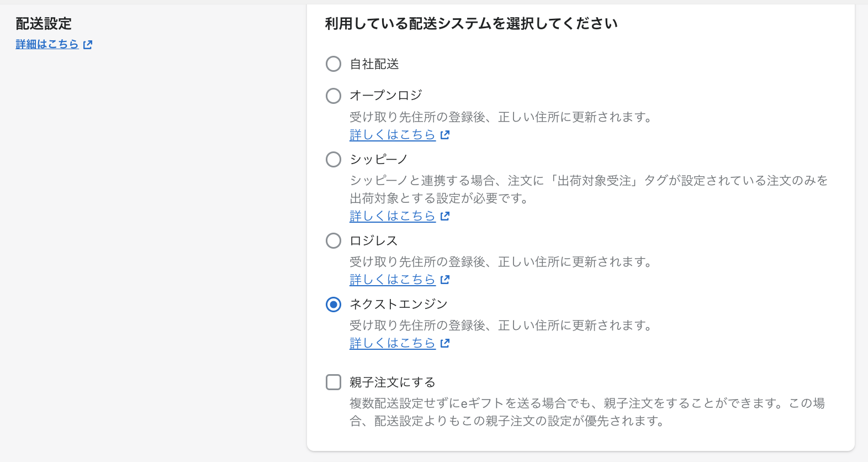Click external-link icon under オープンロジ description
868x462 pixels.
pos(445,135)
